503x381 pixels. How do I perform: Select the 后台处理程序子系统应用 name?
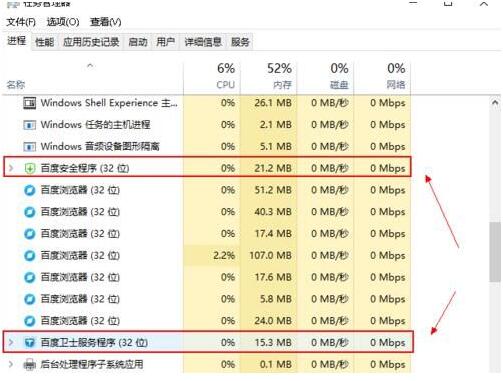tap(92, 364)
